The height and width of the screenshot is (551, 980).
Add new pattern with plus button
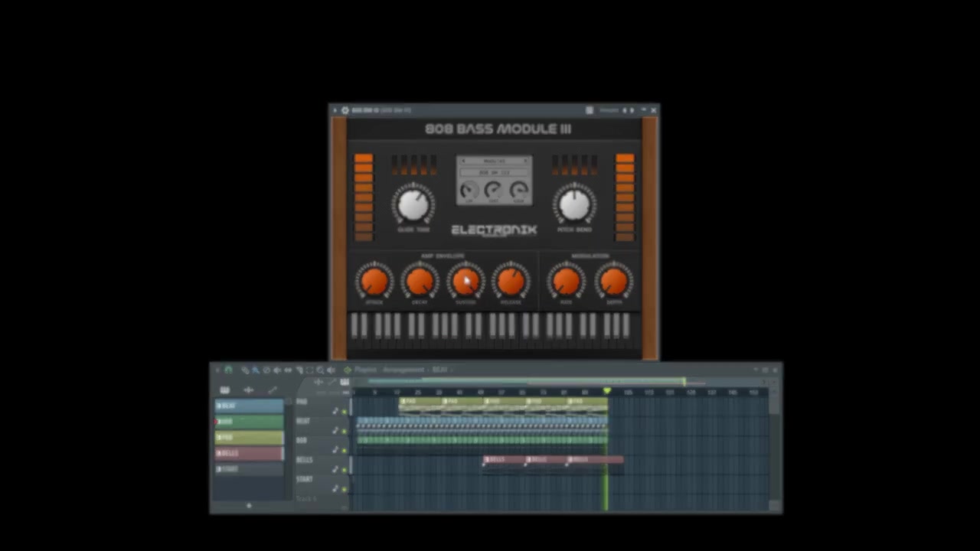tap(248, 505)
